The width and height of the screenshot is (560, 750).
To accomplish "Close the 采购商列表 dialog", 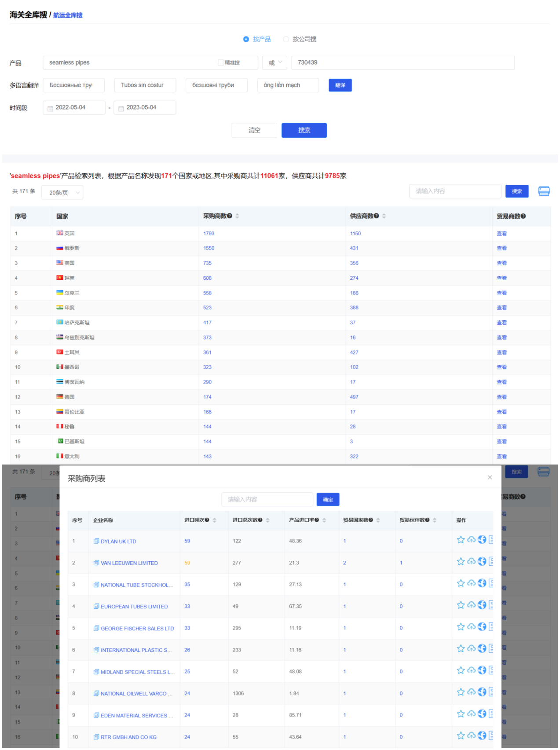I will pos(490,478).
